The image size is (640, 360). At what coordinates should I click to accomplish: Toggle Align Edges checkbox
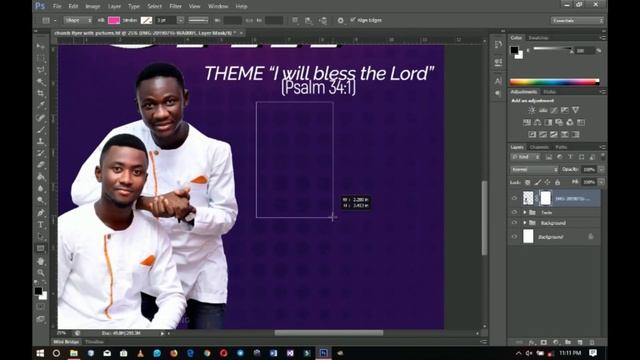353,20
